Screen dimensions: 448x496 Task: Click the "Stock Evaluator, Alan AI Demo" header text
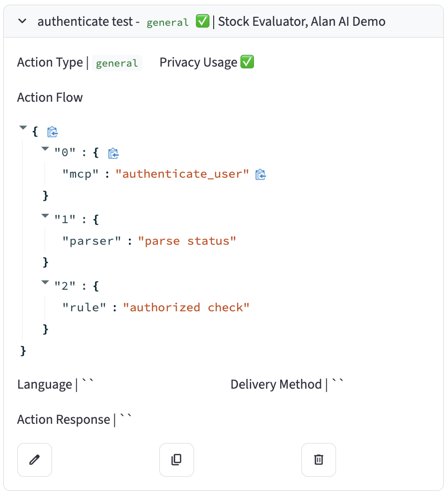(x=302, y=22)
